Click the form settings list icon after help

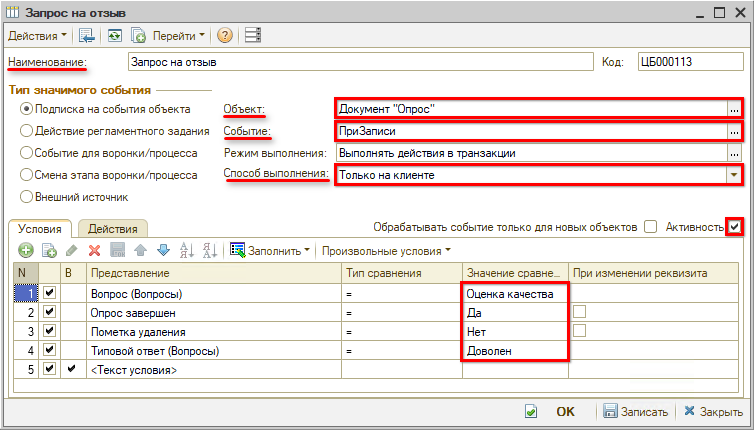(x=253, y=36)
